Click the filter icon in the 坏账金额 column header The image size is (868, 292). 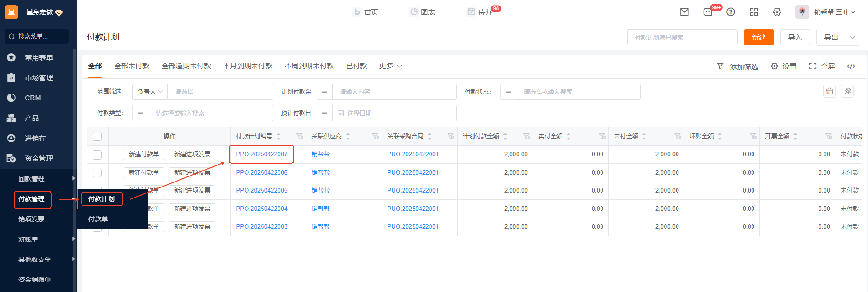pos(753,136)
